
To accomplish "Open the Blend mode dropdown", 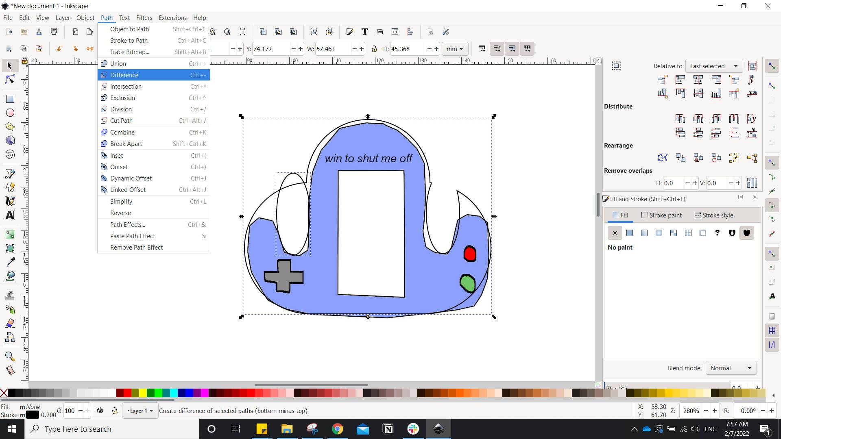I will coord(731,368).
